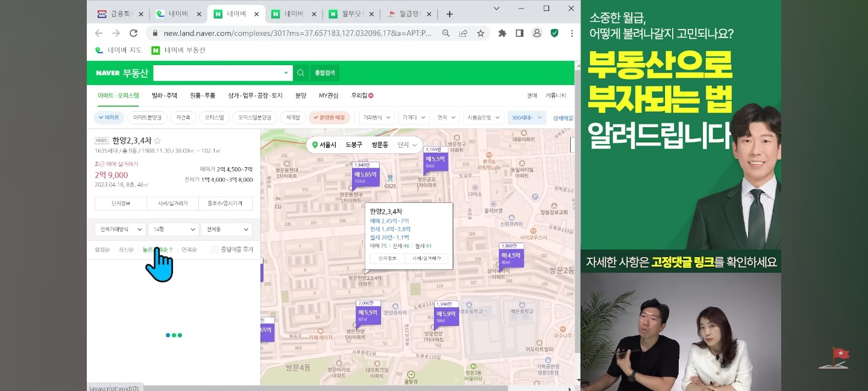The height and width of the screenshot is (391, 868).
Task: Click the Chrome address bar URL
Action: (x=298, y=33)
